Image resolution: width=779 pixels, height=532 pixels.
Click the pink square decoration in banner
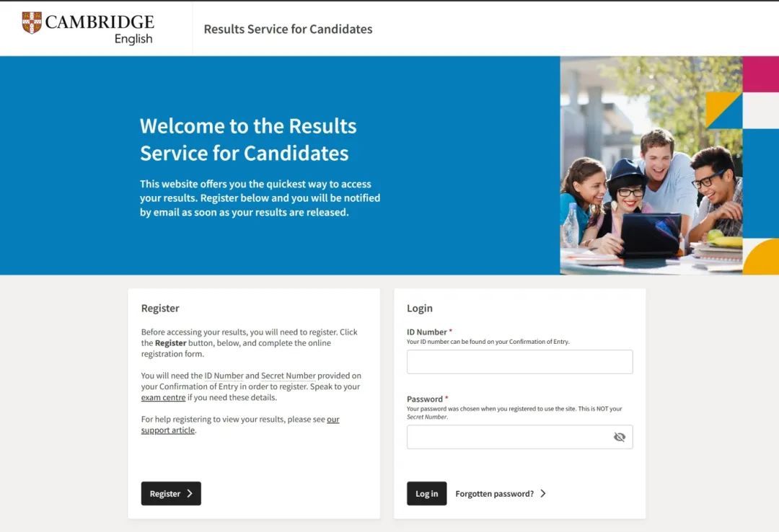click(x=760, y=74)
